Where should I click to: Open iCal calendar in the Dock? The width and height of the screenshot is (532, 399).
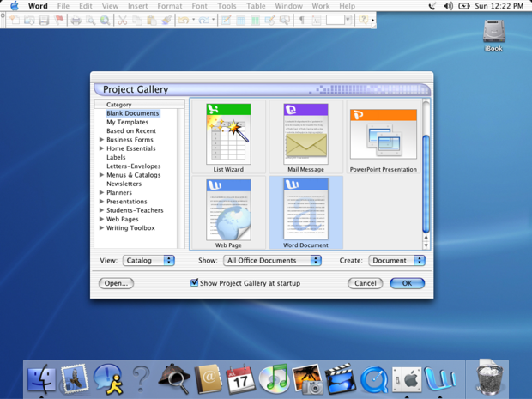[240, 378]
